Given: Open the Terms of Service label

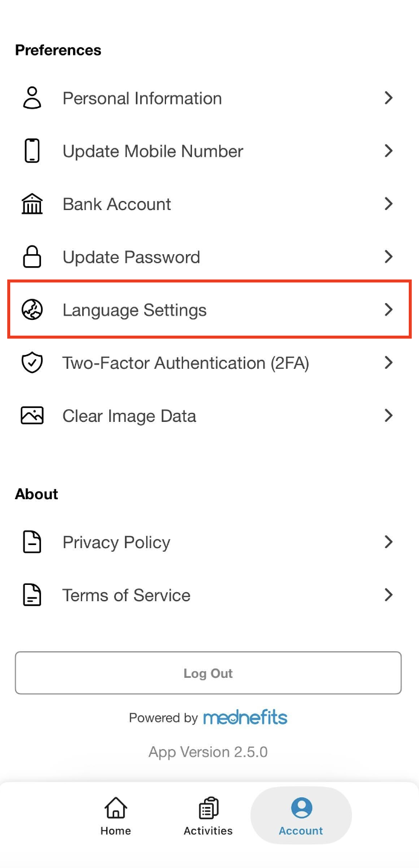Looking at the screenshot, I should click(126, 595).
